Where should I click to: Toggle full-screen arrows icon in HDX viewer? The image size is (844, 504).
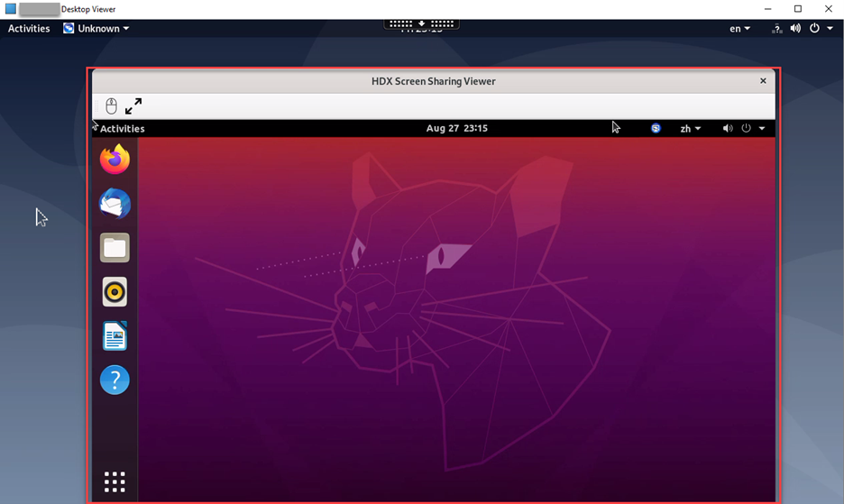coord(133,106)
